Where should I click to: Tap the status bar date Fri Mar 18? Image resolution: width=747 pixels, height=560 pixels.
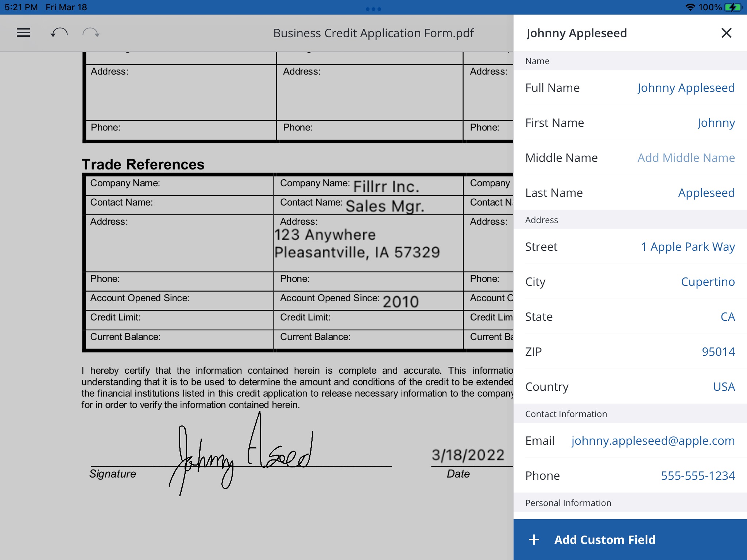click(66, 7)
